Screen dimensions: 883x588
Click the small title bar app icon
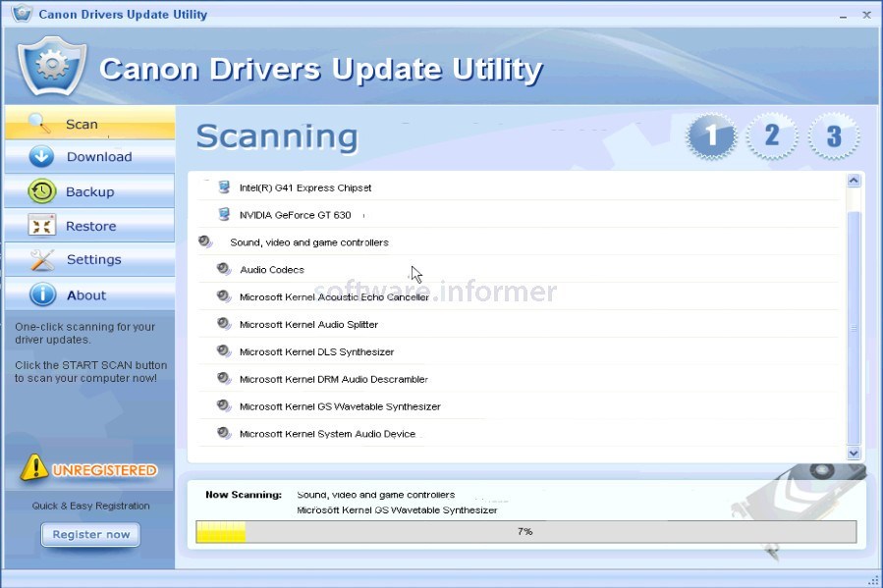tap(22, 13)
